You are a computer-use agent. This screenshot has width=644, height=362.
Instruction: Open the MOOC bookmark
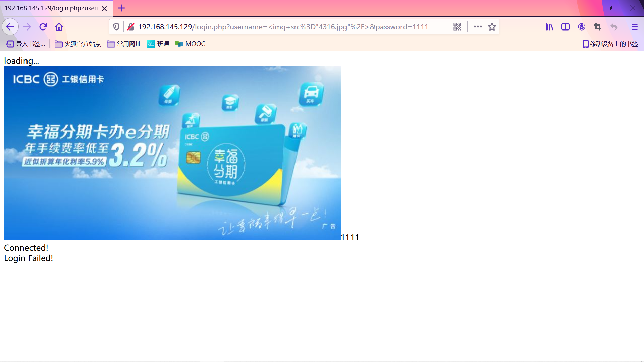(190, 44)
